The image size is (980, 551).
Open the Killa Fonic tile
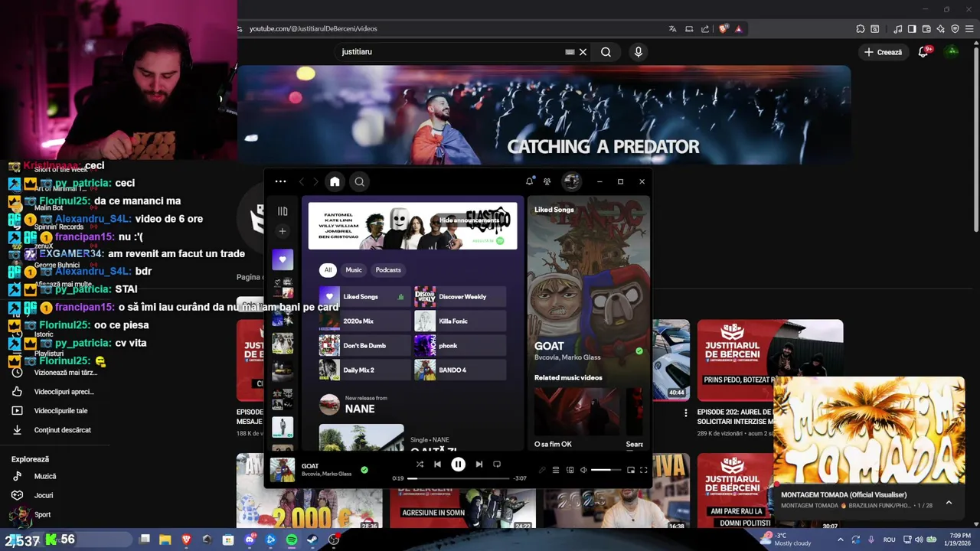[x=460, y=321]
